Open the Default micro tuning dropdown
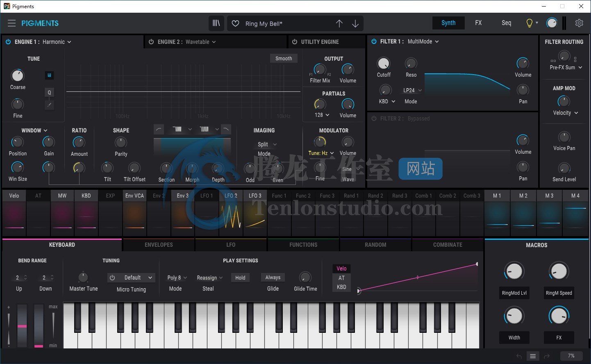Image resolution: width=591 pixels, height=364 pixels. click(136, 278)
